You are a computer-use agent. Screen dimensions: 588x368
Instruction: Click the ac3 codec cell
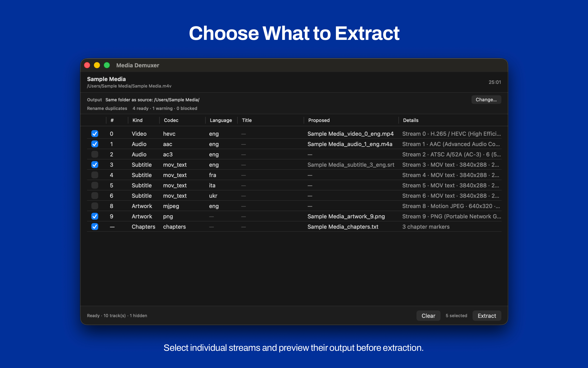(x=168, y=154)
